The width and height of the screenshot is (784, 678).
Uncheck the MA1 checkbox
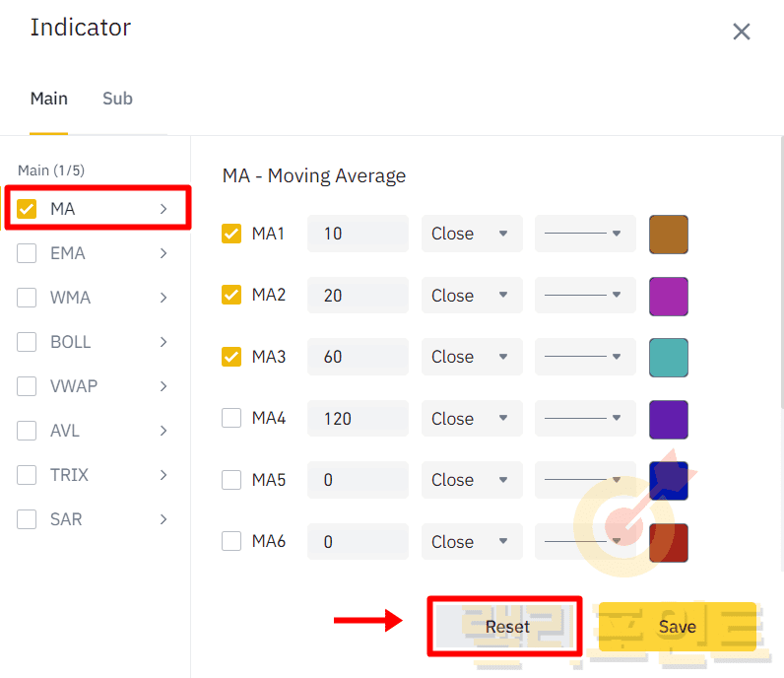coord(231,234)
